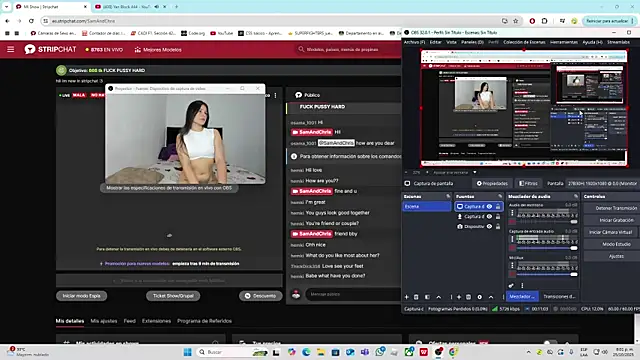Click the Stripchat logo
Screen dimensions: 640x360
click(51, 49)
